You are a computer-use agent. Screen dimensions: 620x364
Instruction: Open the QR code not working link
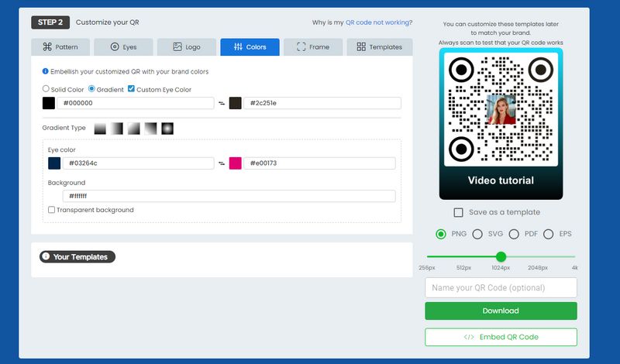tap(377, 22)
